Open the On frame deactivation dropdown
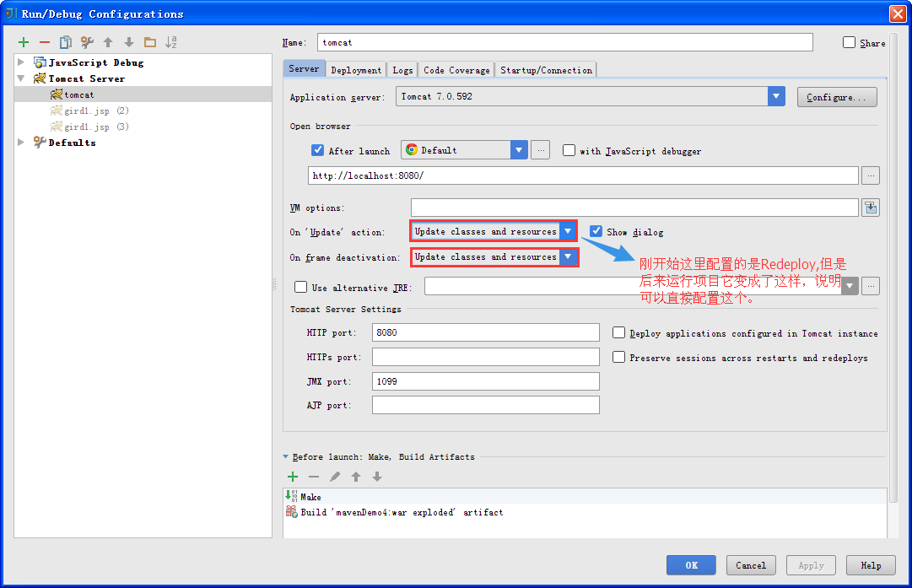The width and height of the screenshot is (912, 588). coord(568,256)
